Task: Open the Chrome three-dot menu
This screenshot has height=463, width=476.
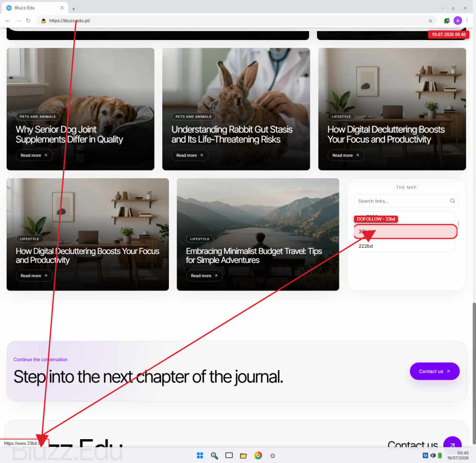Action: (x=467, y=20)
